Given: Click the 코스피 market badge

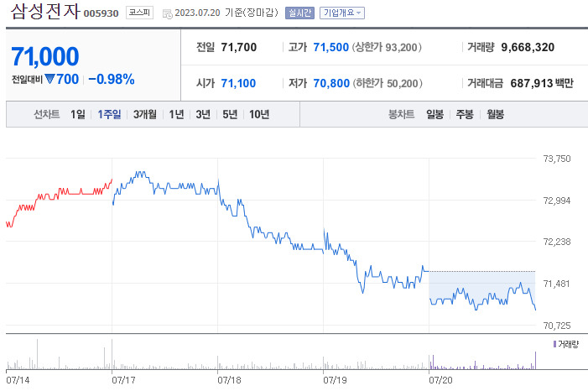Looking at the screenshot, I should tap(139, 13).
